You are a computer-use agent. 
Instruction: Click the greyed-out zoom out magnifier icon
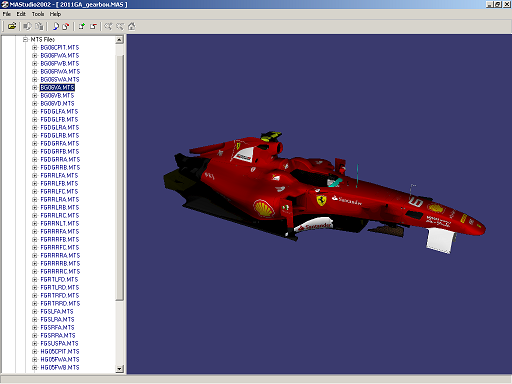click(x=120, y=26)
